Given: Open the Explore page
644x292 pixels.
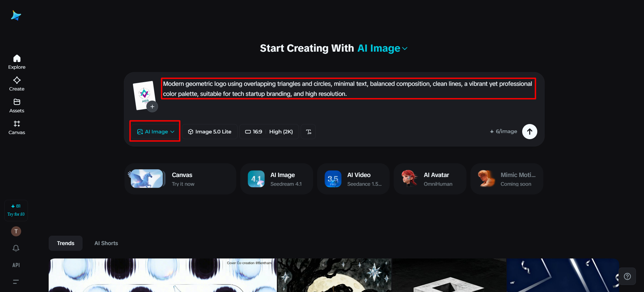Looking at the screenshot, I should pos(17,62).
